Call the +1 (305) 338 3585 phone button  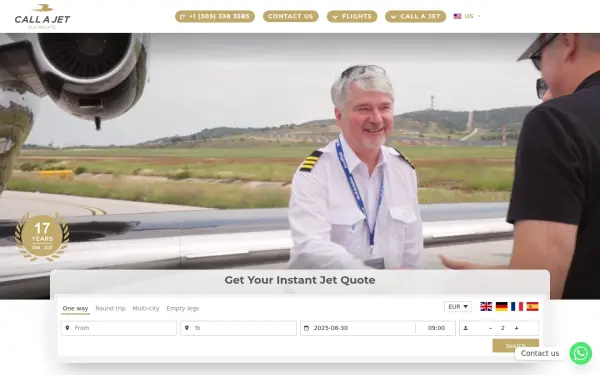215,16
